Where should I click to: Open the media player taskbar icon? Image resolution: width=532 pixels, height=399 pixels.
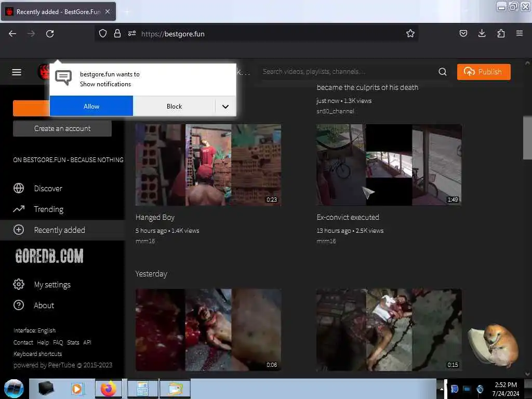coord(77,389)
